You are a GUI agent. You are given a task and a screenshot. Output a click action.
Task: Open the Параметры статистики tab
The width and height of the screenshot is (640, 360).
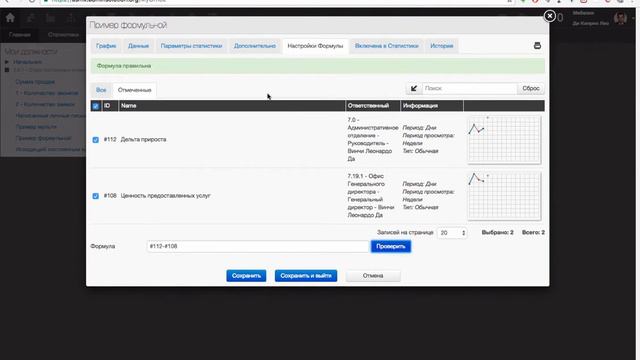[191, 46]
